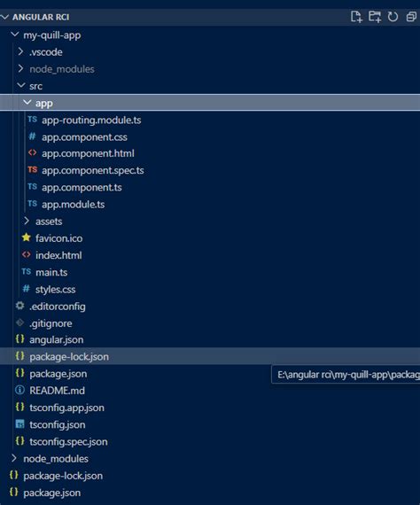Screen dimensions: 420x505
Task: Open tsconfig.spec.json file
Action: tap(68, 442)
